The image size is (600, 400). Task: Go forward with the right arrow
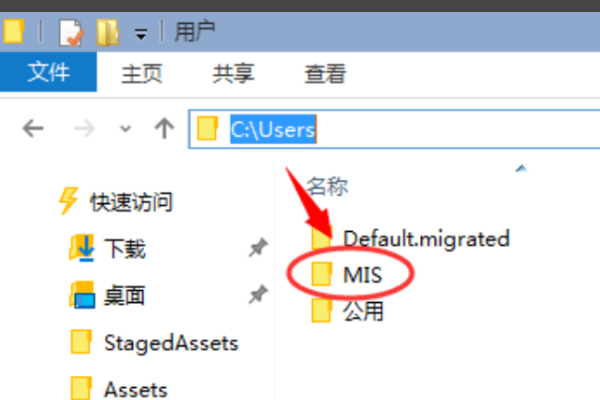[x=84, y=128]
